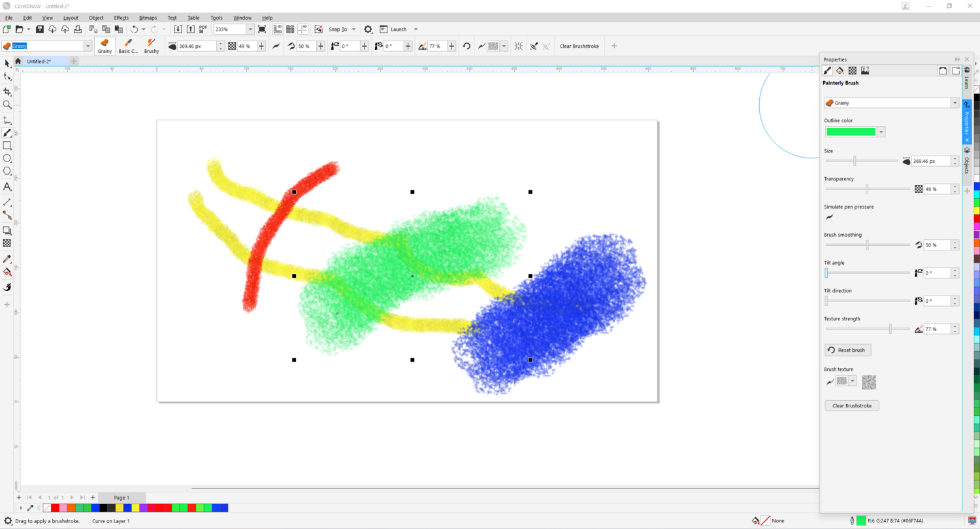Pick the Rectangle tool

point(7,146)
